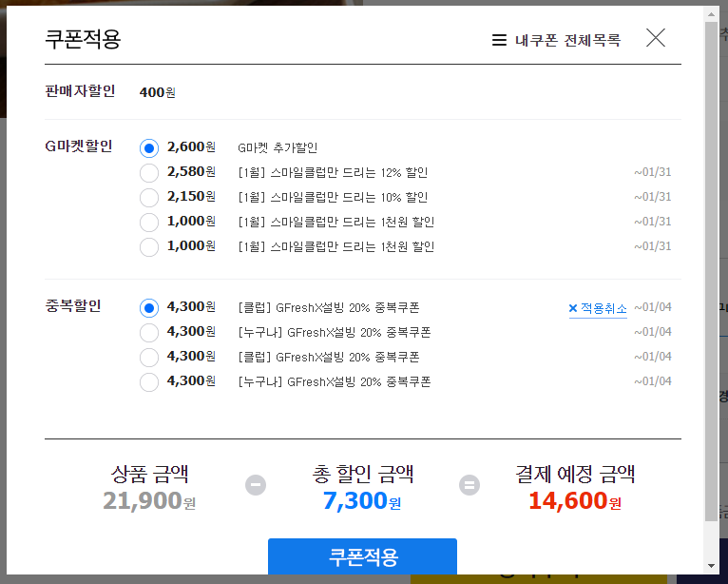Click the vertical scrollbar thumb
The height and width of the screenshot is (584, 728).
711,272
